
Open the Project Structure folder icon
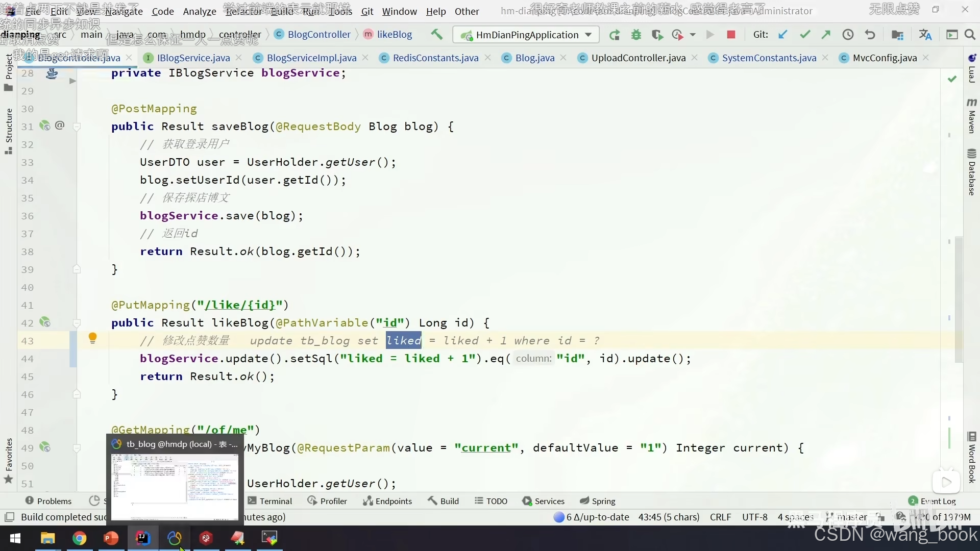tap(897, 35)
